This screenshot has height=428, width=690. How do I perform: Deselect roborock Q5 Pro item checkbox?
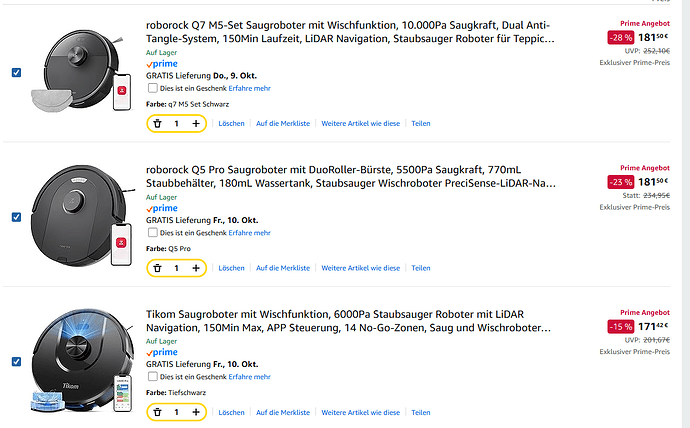pos(15,217)
